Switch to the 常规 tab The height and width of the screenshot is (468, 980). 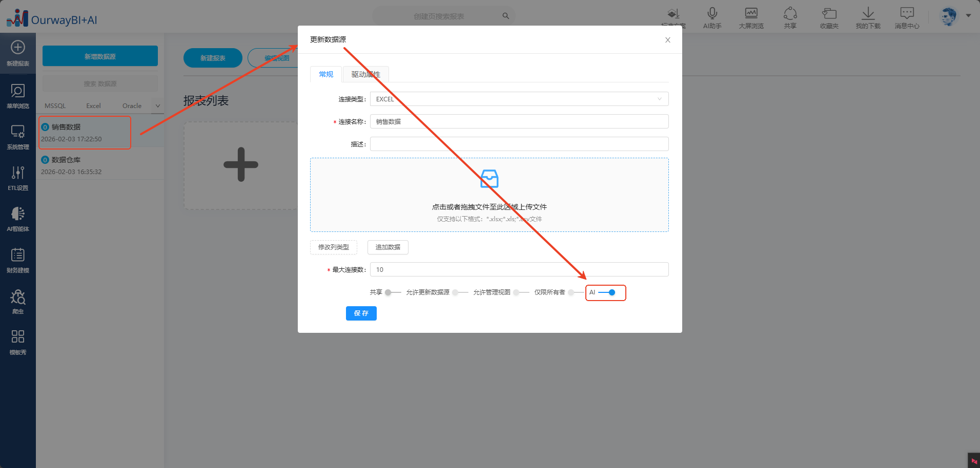(326, 74)
